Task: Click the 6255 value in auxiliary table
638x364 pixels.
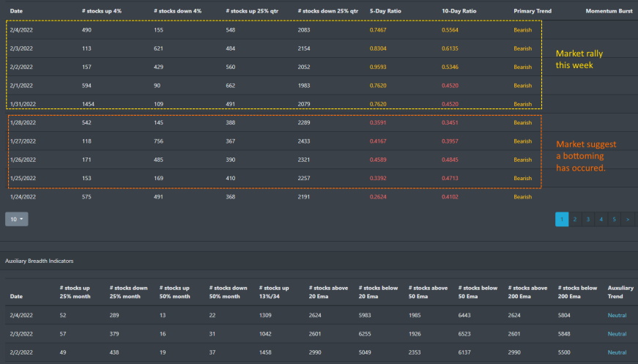Action: tap(365, 334)
